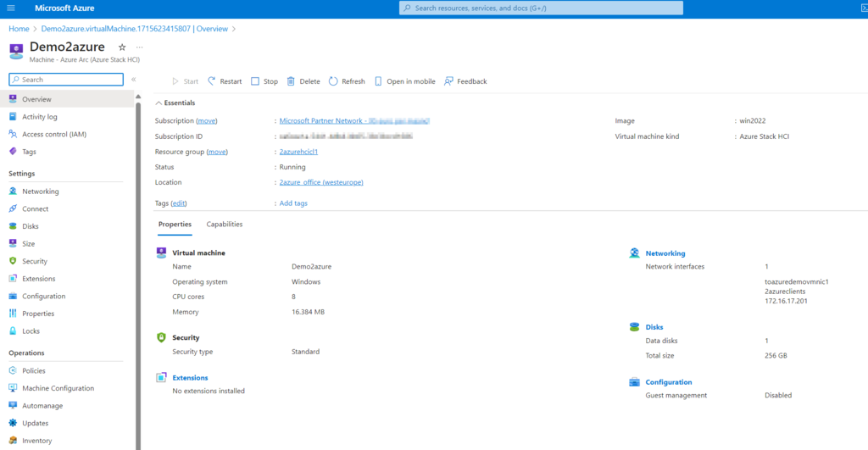
Task: Open the more options ellipsis beside Demo2azure
Action: point(140,47)
